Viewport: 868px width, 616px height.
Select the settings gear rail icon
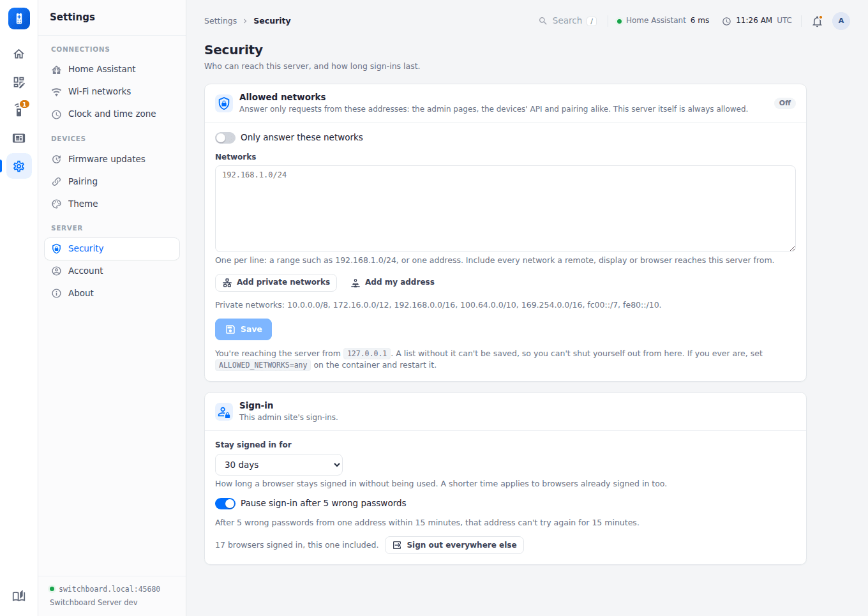coord(19,166)
